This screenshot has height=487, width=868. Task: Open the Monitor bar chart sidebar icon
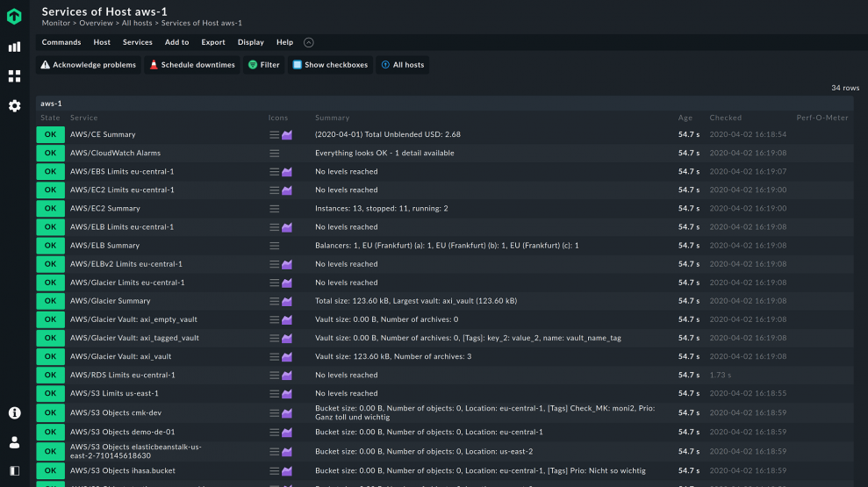tap(14, 47)
